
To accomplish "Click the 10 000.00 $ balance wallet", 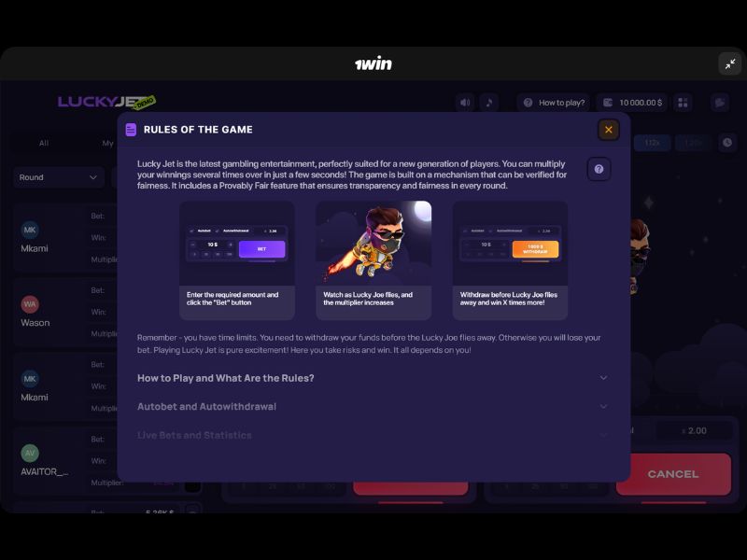I will pyautogui.click(x=632, y=103).
